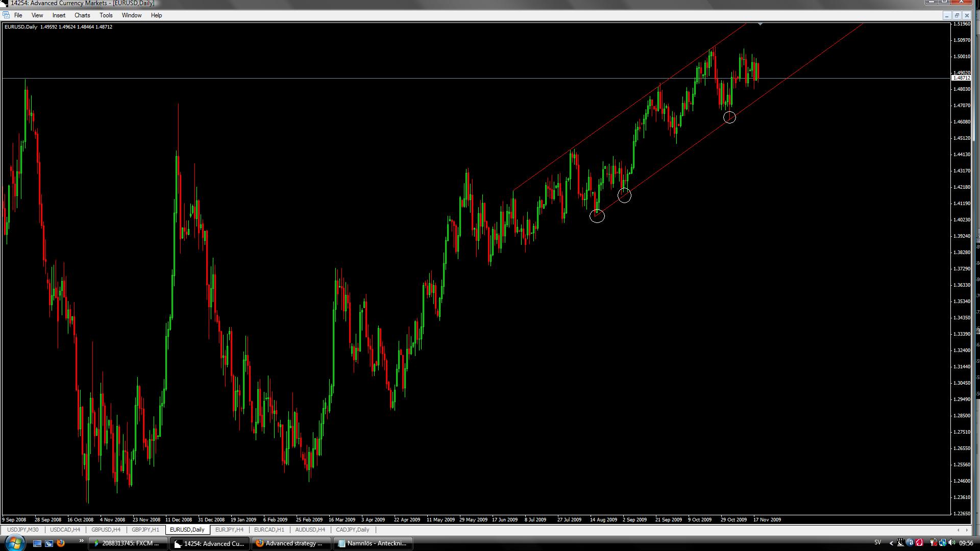
Task: Click the Show Desktop quick launch icon
Action: [37, 543]
